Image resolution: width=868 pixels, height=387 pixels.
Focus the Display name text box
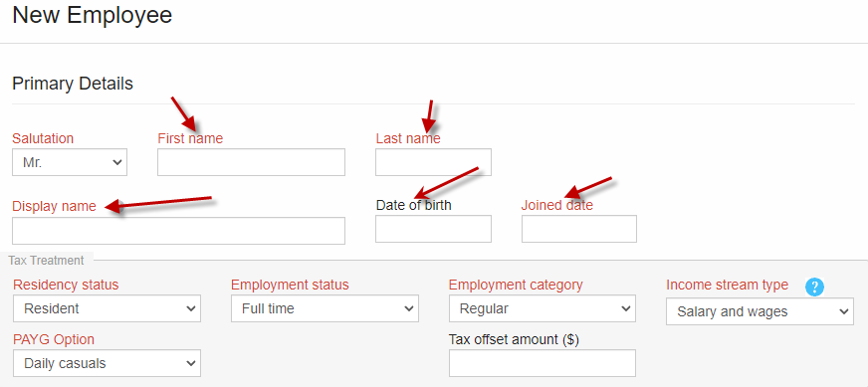pyautogui.click(x=179, y=231)
